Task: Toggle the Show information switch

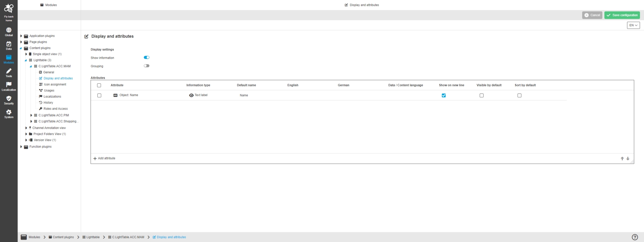Action: [x=147, y=57]
